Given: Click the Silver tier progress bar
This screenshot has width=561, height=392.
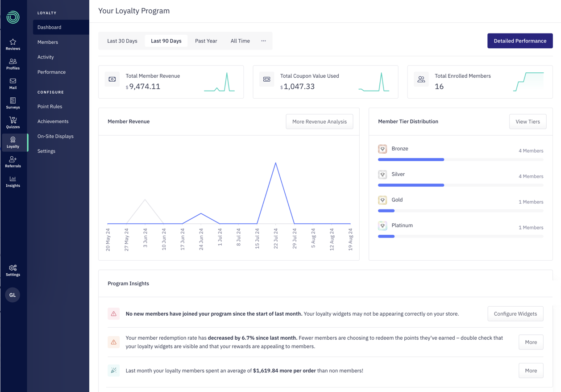Looking at the screenshot, I should click(x=461, y=185).
